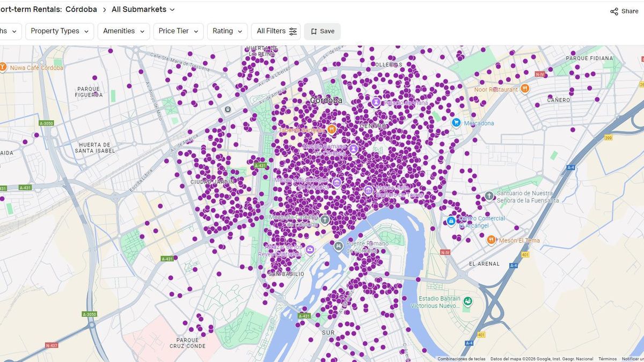Select Córdoba in the breadcrumb navigation
Image resolution: width=644 pixels, height=362 pixels.
coord(81,9)
